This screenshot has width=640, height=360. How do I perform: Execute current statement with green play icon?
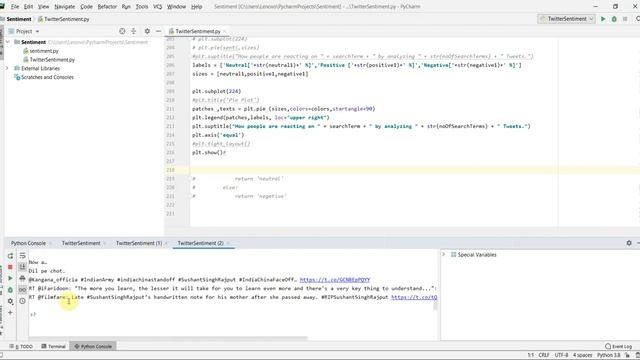(x=10, y=278)
